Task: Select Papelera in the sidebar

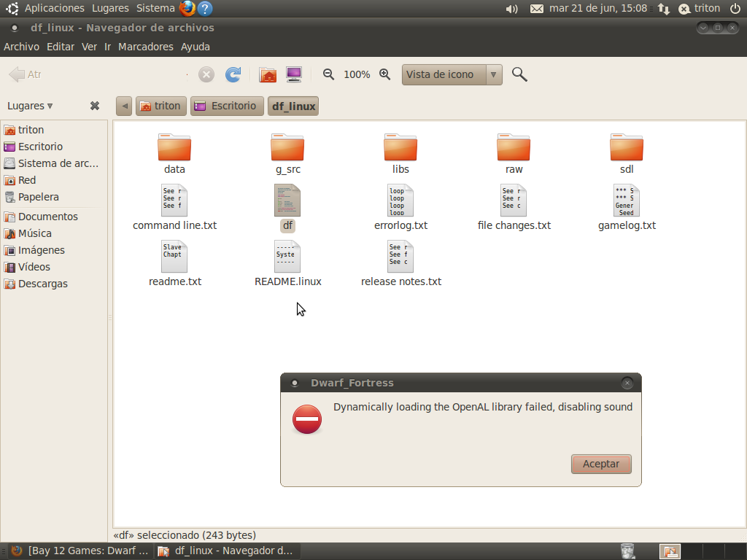Action: tap(54, 197)
